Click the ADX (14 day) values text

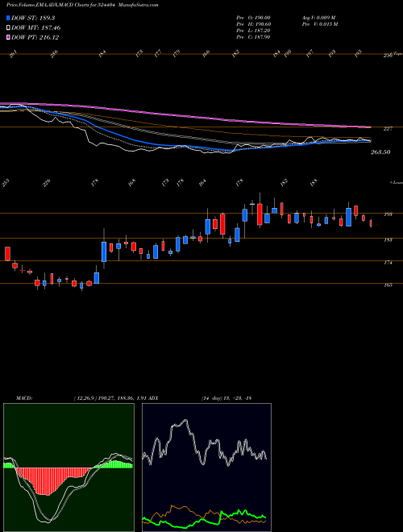pos(226,397)
